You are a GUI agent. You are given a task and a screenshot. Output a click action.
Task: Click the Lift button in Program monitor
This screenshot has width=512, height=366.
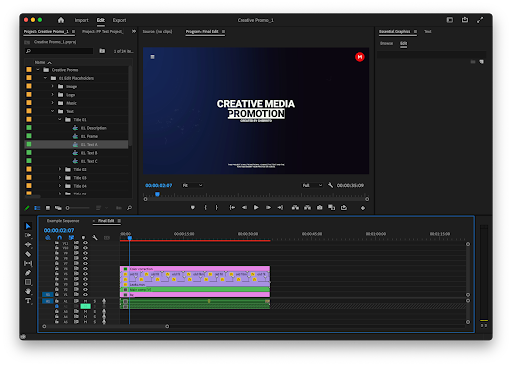tap(295, 207)
